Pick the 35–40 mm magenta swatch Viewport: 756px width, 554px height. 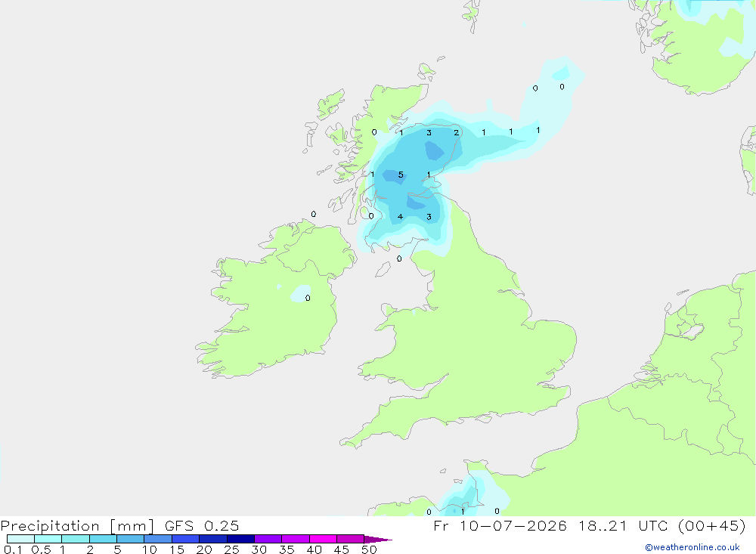pyautogui.click(x=296, y=539)
